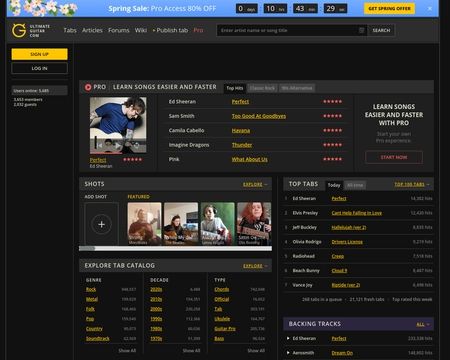Open Riptide (ver 2) by Vance Joy
Image resolution: width=450 pixels, height=360 pixels.
pyautogui.click(x=346, y=285)
